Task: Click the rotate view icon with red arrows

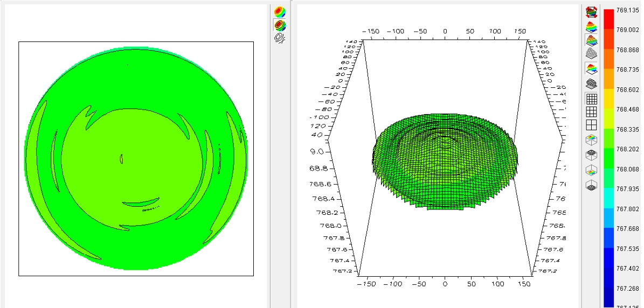Action: (x=591, y=12)
